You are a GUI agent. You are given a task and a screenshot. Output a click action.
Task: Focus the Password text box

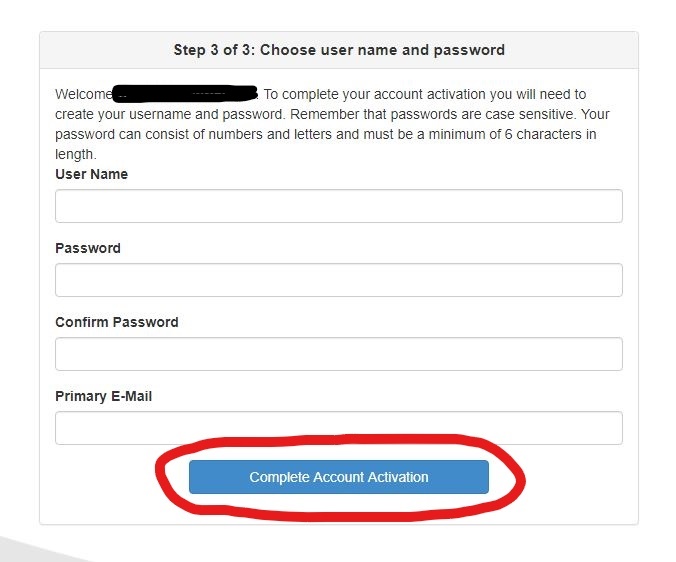point(338,280)
